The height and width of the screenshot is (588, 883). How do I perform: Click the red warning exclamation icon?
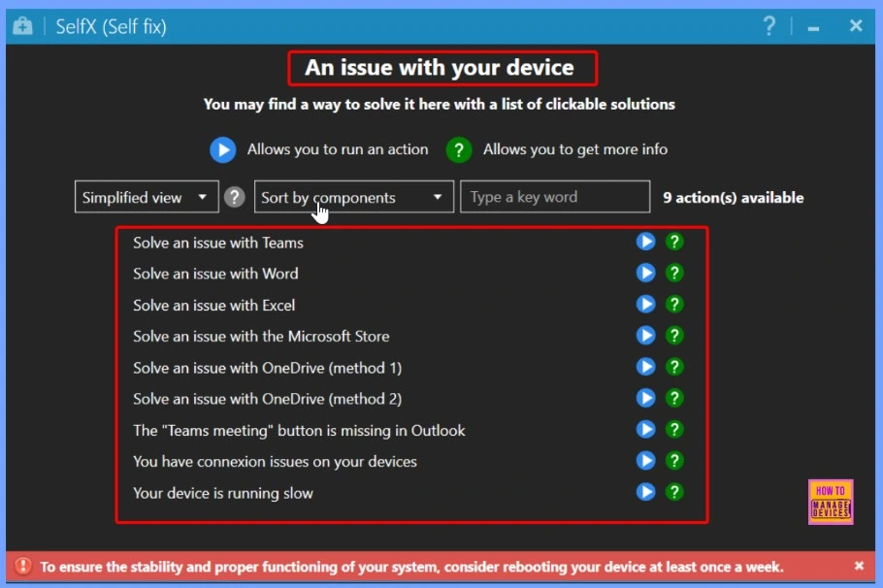[23, 566]
